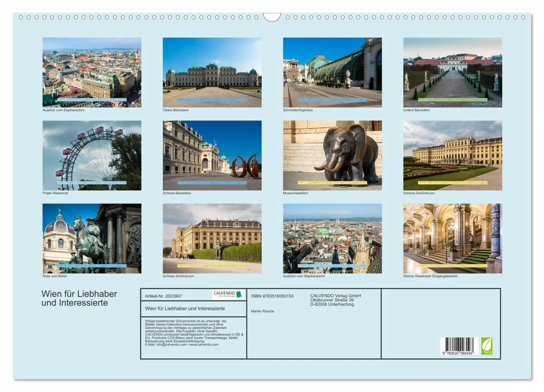
Task: Click the Prater Riesenrad ferris wheel image
Action: (92, 155)
